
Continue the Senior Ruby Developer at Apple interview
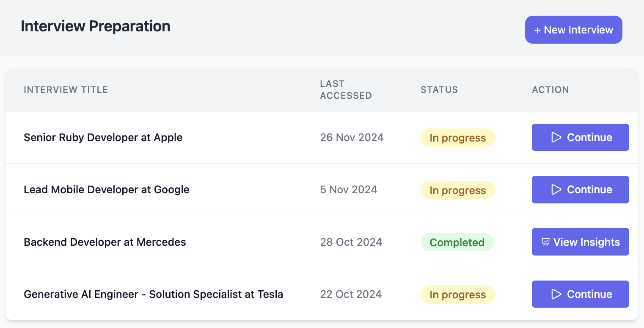pos(581,137)
